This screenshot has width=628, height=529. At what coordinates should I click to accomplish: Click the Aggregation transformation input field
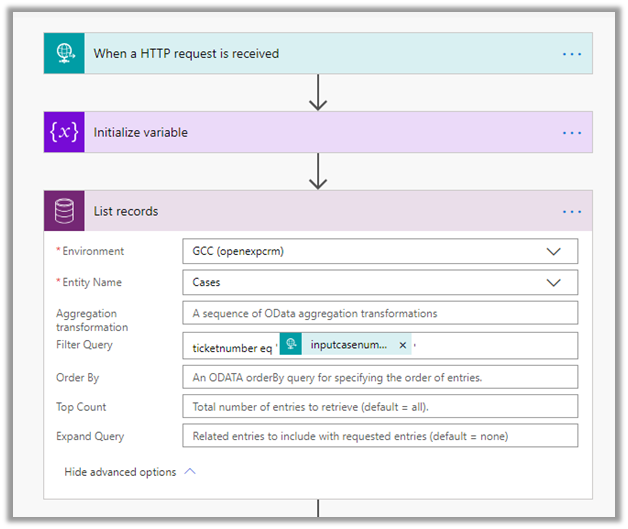coord(380,314)
